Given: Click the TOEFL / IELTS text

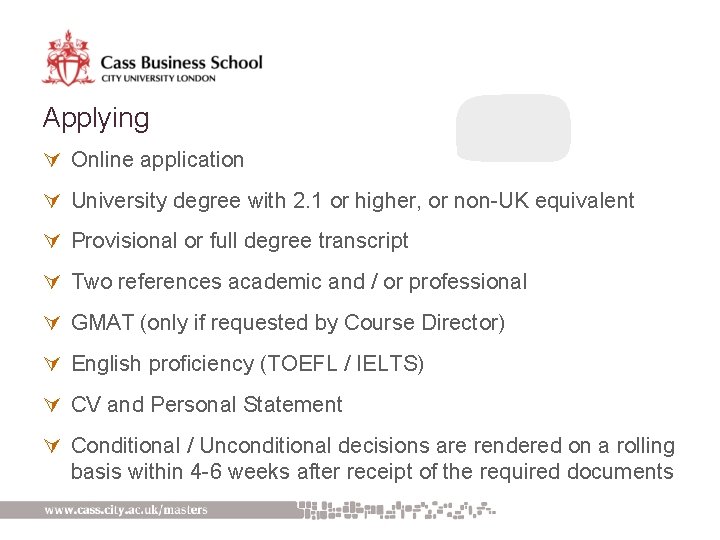Looking at the screenshot, I should 342,364.
